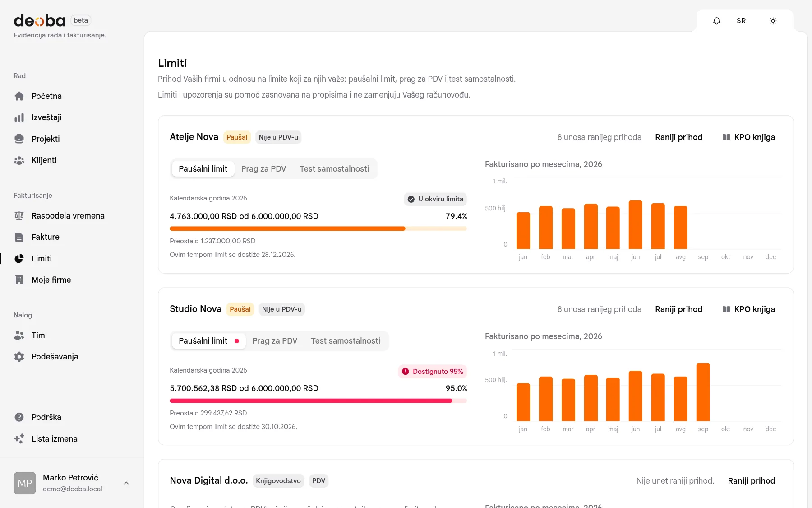Click the 'beta' label next to logo
The height and width of the screenshot is (508, 812).
[81, 20]
